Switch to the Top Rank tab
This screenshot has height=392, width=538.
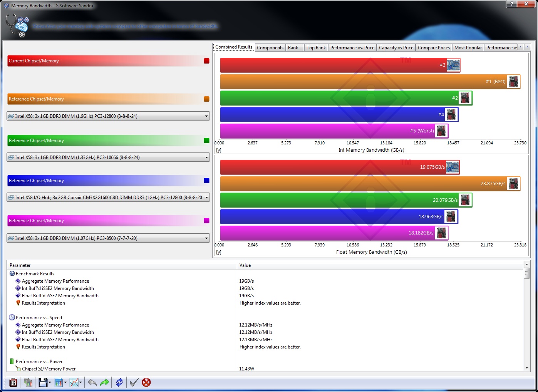coord(316,48)
